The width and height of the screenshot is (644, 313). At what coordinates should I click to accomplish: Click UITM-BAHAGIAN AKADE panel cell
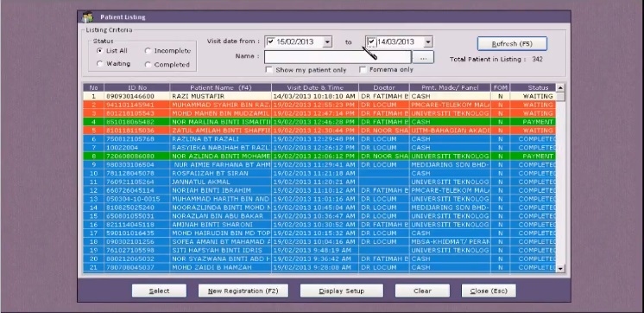pos(450,131)
